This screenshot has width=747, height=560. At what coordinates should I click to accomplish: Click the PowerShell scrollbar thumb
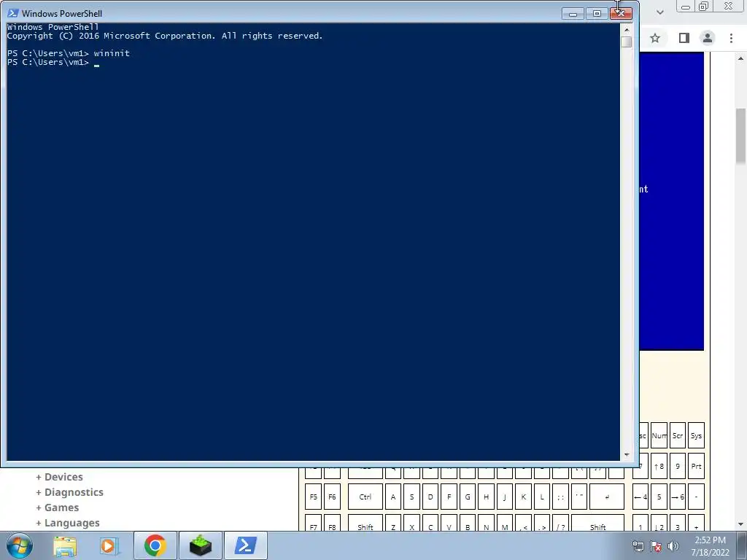pos(627,42)
